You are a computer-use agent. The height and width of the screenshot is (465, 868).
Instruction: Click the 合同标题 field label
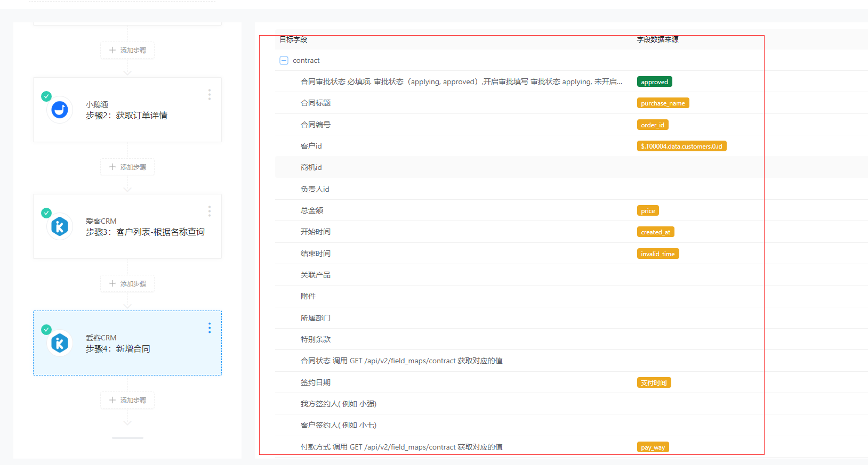pyautogui.click(x=316, y=103)
